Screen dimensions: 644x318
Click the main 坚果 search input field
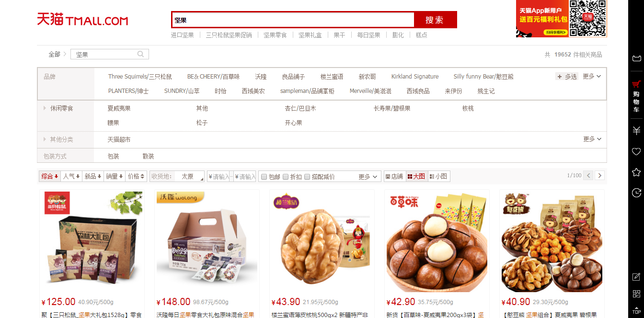point(293,20)
